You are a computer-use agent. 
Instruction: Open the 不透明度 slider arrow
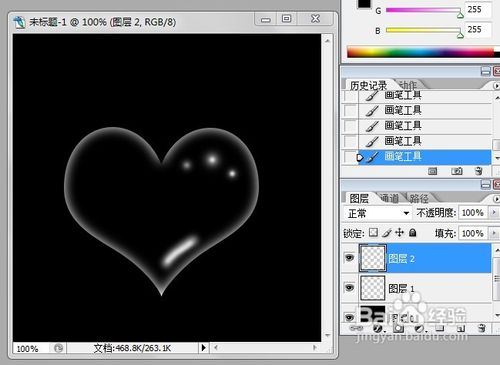point(494,212)
